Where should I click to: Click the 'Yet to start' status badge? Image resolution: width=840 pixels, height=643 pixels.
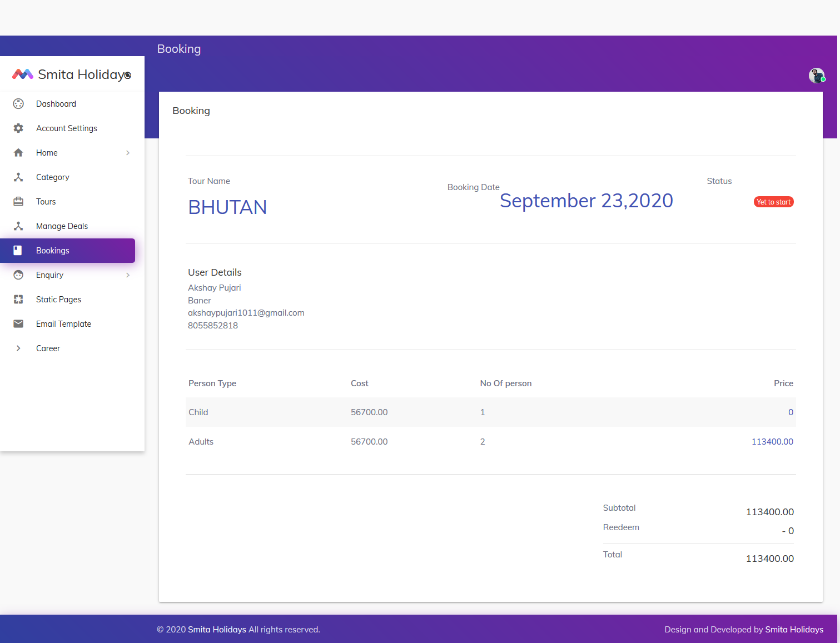pyautogui.click(x=773, y=202)
